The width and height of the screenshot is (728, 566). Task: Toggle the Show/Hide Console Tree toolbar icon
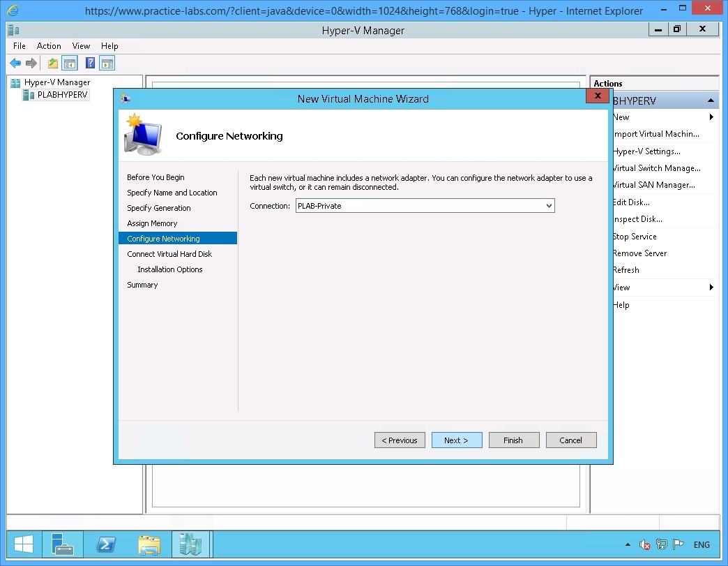pyautogui.click(x=70, y=63)
